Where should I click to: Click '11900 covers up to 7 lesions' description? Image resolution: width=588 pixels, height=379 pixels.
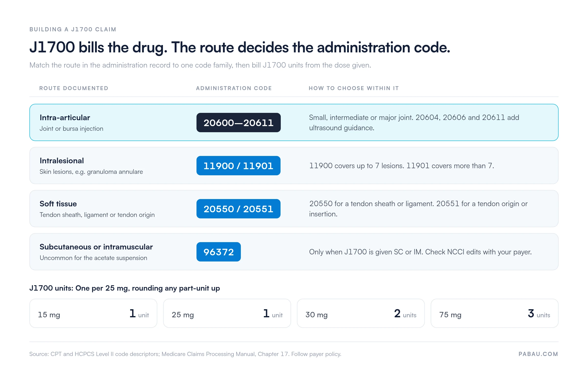402,166
